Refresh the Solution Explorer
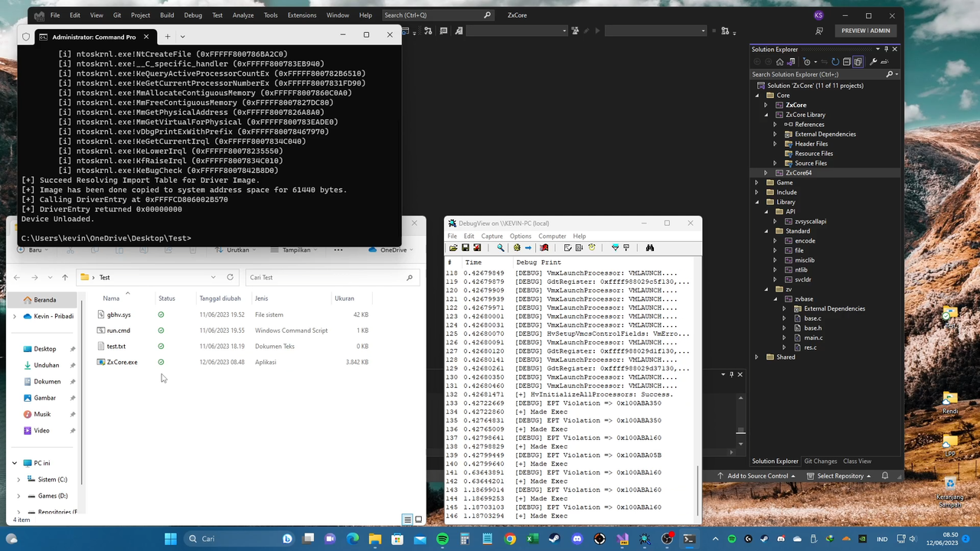The image size is (980, 551). tap(835, 63)
